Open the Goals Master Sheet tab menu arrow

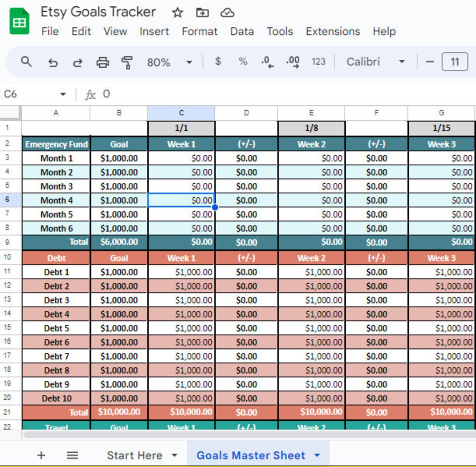pyautogui.click(x=316, y=455)
